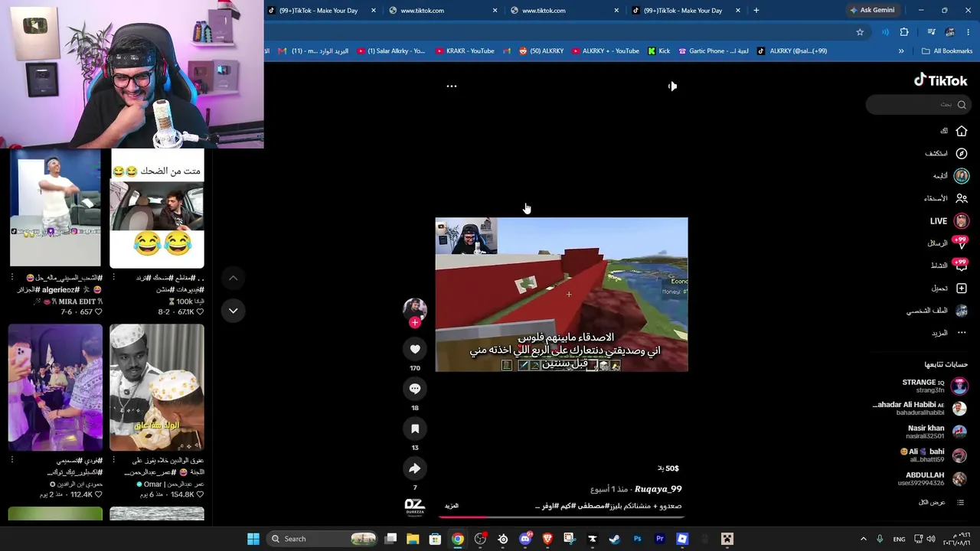The width and height of the screenshot is (980, 551).
Task: Bookmark the video with the save icon
Action: pos(415,429)
